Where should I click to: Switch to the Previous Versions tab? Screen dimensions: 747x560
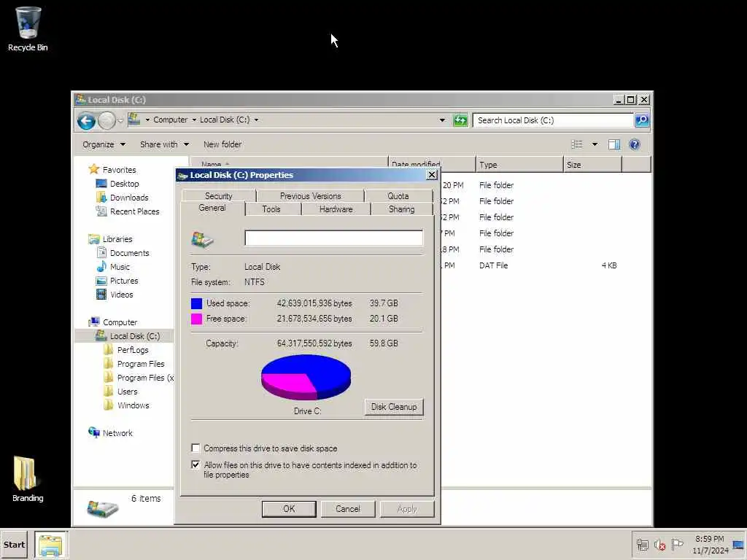[310, 195]
